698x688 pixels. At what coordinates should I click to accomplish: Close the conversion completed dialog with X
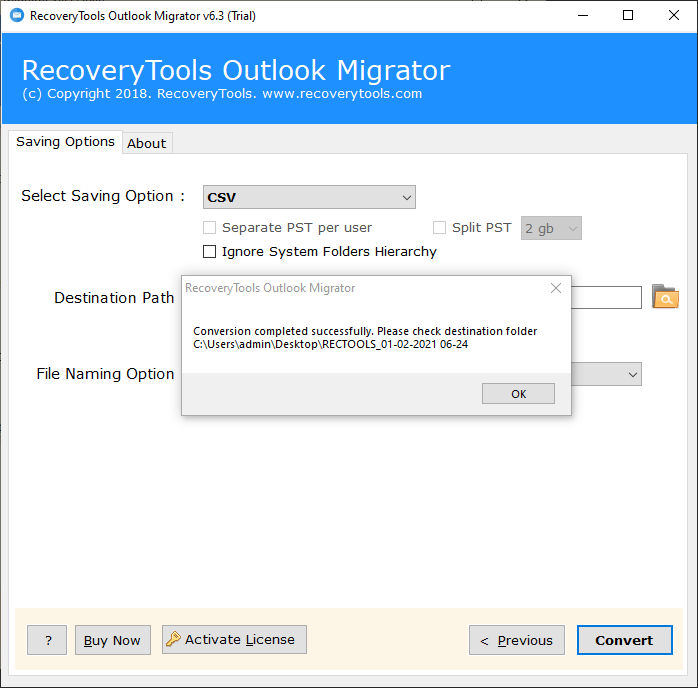[556, 288]
